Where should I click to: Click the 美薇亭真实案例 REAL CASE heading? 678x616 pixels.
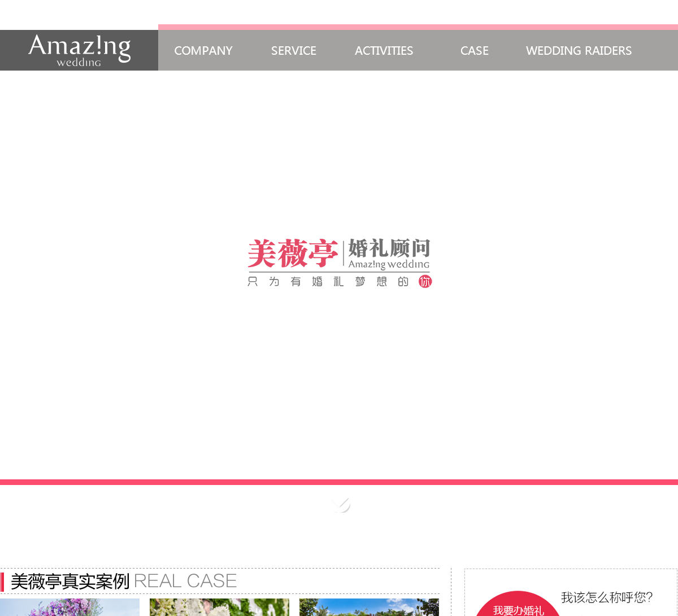(x=124, y=581)
